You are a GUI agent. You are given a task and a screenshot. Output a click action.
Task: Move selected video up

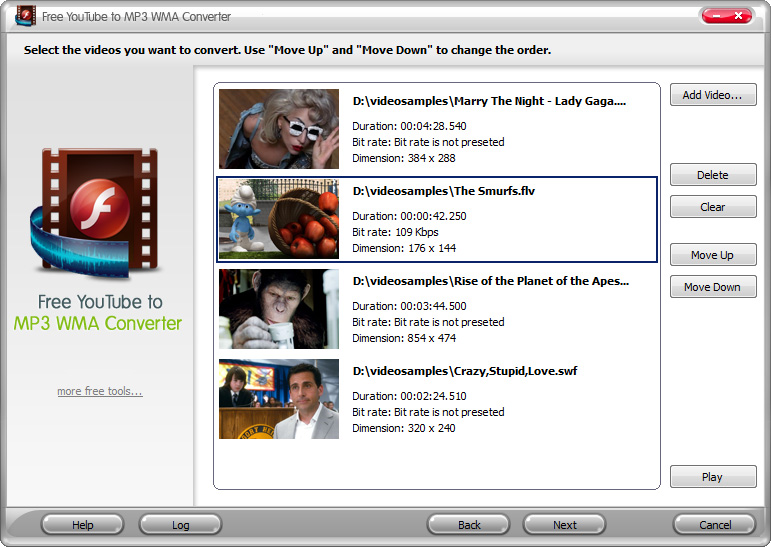click(x=712, y=255)
